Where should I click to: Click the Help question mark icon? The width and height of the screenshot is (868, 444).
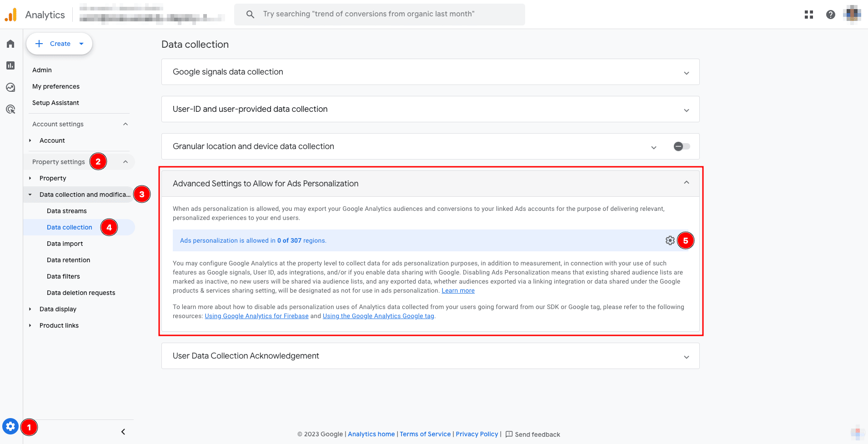click(830, 15)
